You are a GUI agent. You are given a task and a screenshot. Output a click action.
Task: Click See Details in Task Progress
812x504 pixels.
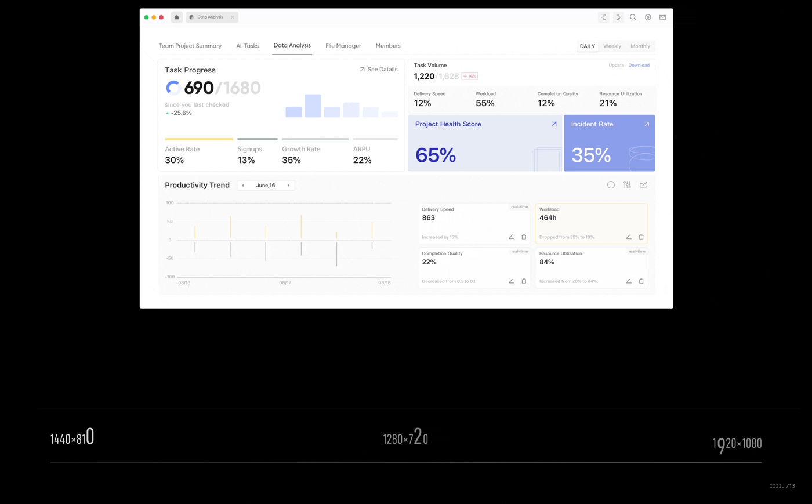pyautogui.click(x=378, y=70)
